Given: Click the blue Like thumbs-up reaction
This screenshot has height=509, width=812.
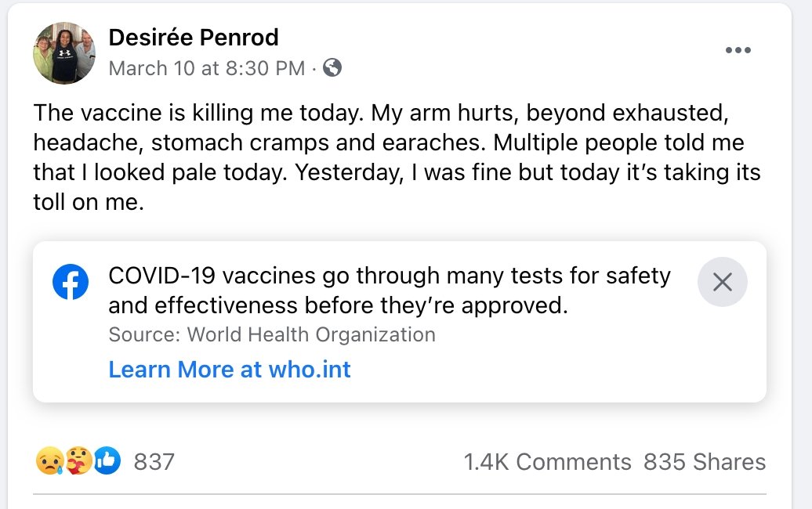Looking at the screenshot, I should (107, 461).
